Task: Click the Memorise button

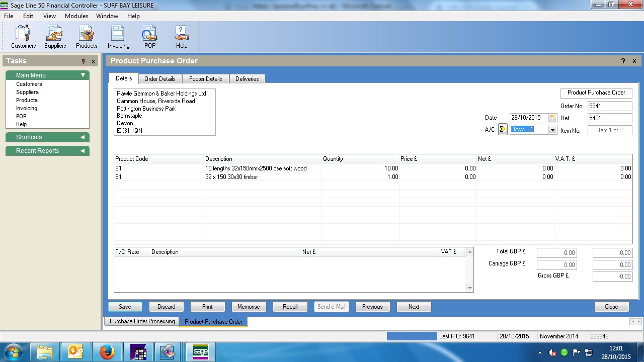Action: tap(249, 307)
